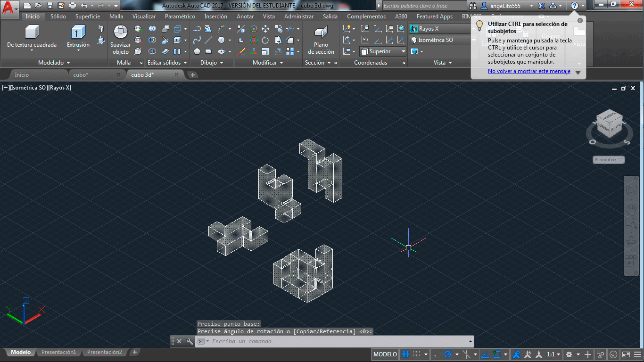Open the S-nombre UCS dropdown under ViewCube
644x362 pixels.
609,160
